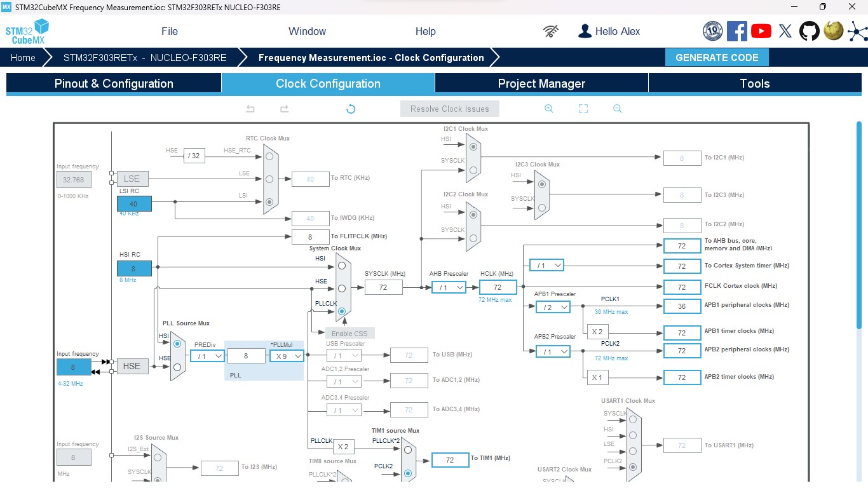Select HSI in PLL Source Mux
868x488 pixels.
click(x=177, y=343)
